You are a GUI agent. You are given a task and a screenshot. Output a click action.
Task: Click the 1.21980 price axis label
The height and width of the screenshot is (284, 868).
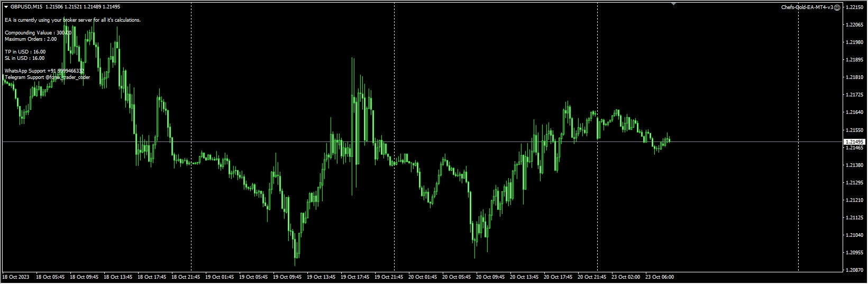pyautogui.click(x=855, y=42)
